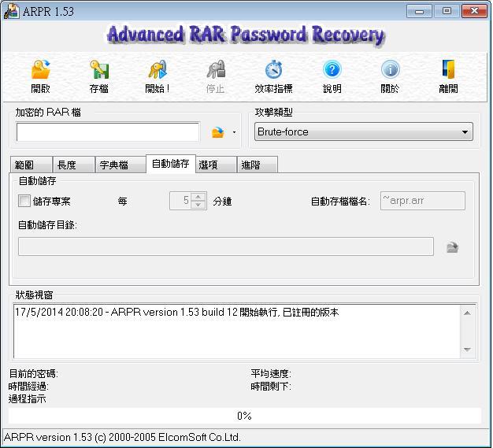Image resolution: width=493 pixels, height=448 pixels.
Task: Increase minutes with the spinner up arrow
Action: click(198, 197)
